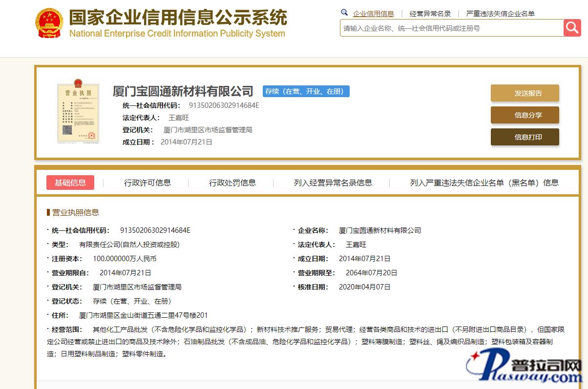This screenshot has height=389, width=588.
Task: Open the 列入严重违法失信企业名单（黑名单）信息 tab
Action: pyautogui.click(x=484, y=183)
